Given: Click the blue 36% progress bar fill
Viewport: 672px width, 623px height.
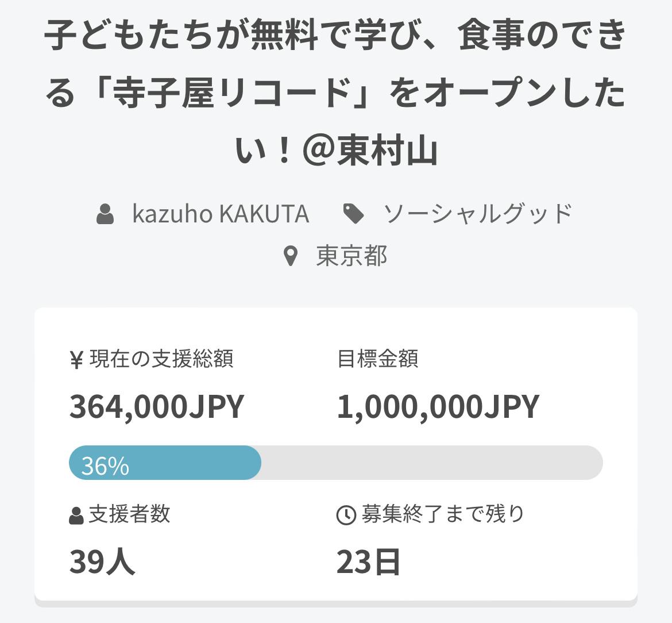Looking at the screenshot, I should tap(165, 463).
